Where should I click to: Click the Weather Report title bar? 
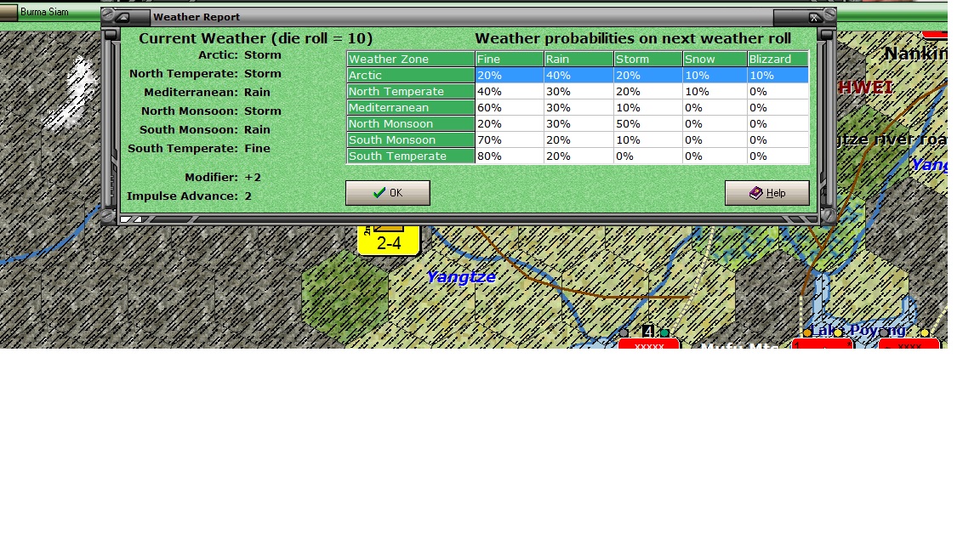(461, 18)
